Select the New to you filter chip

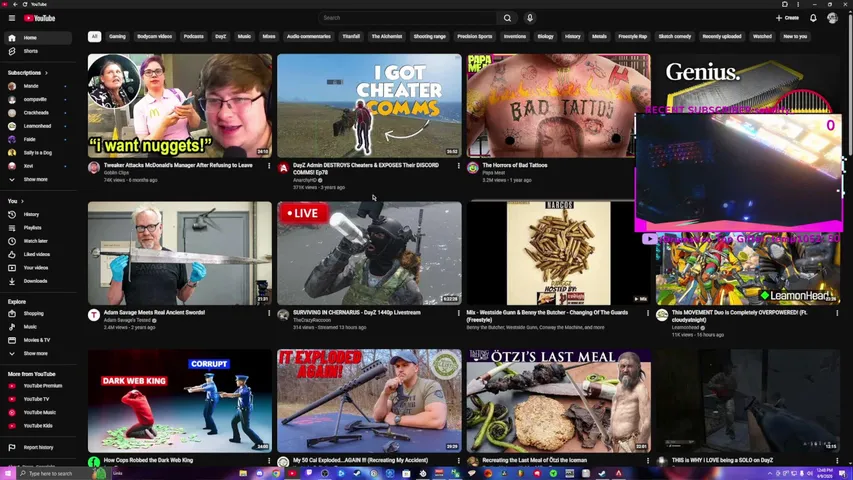(795, 36)
